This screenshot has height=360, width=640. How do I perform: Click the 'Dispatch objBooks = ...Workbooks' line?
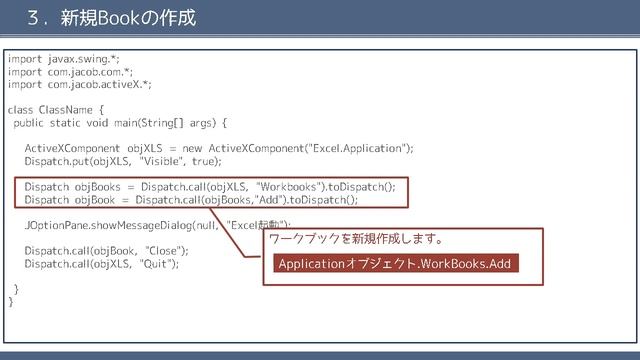tap(210, 187)
